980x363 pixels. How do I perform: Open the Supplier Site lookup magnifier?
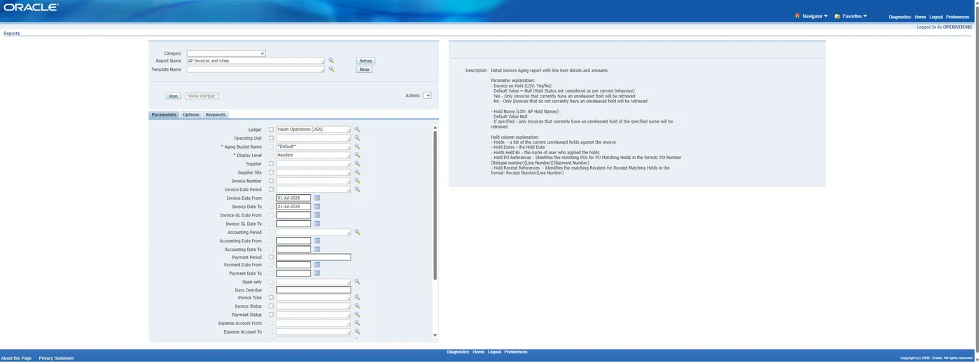357,172
